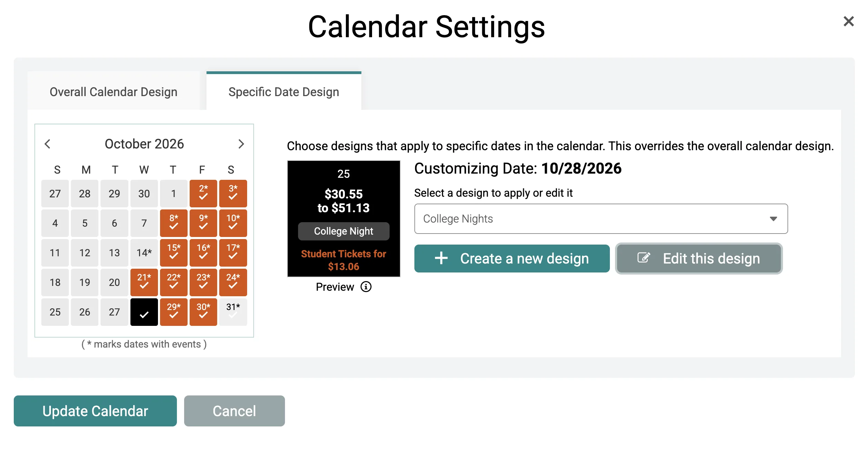
Task: Close the Calendar Settings dialog
Action: pyautogui.click(x=849, y=21)
